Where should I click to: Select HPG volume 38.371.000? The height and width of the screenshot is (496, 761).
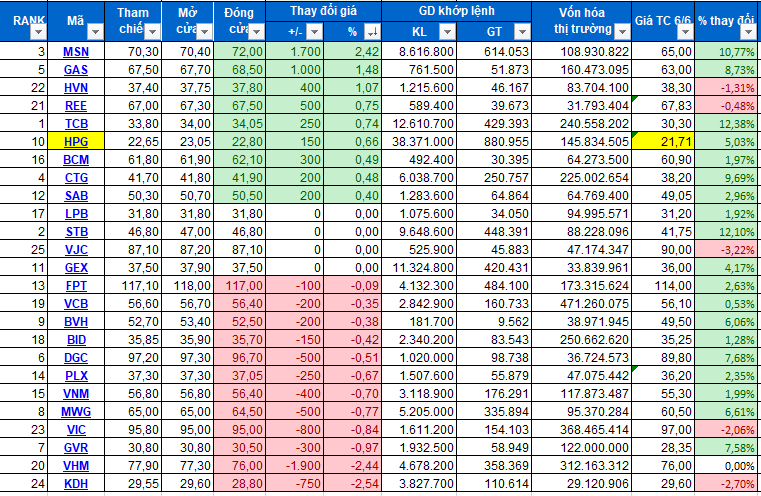419,142
